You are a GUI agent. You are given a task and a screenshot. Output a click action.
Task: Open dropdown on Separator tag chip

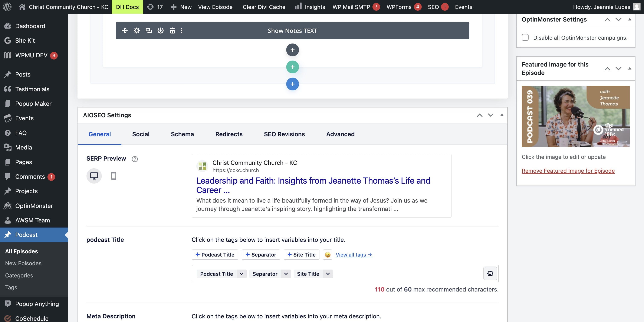tap(286, 274)
